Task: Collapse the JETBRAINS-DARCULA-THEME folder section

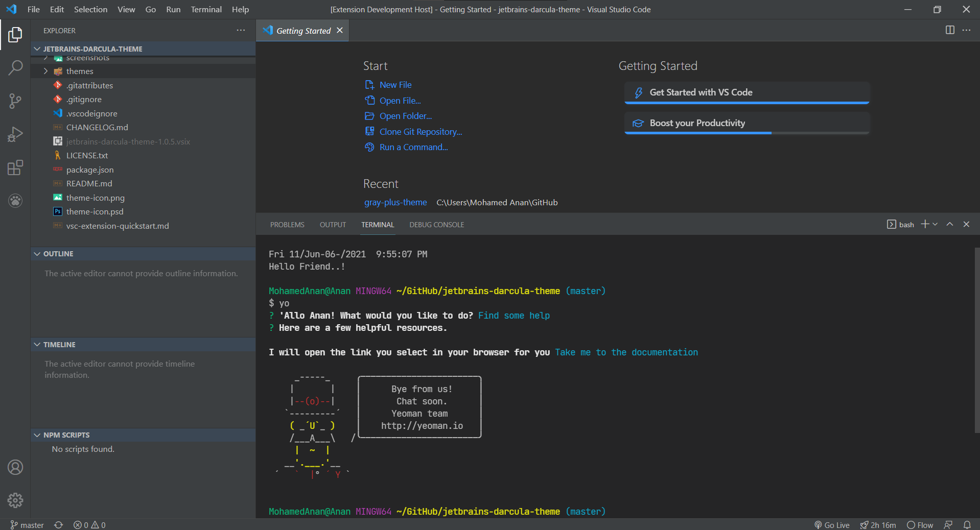Action: click(x=143, y=49)
